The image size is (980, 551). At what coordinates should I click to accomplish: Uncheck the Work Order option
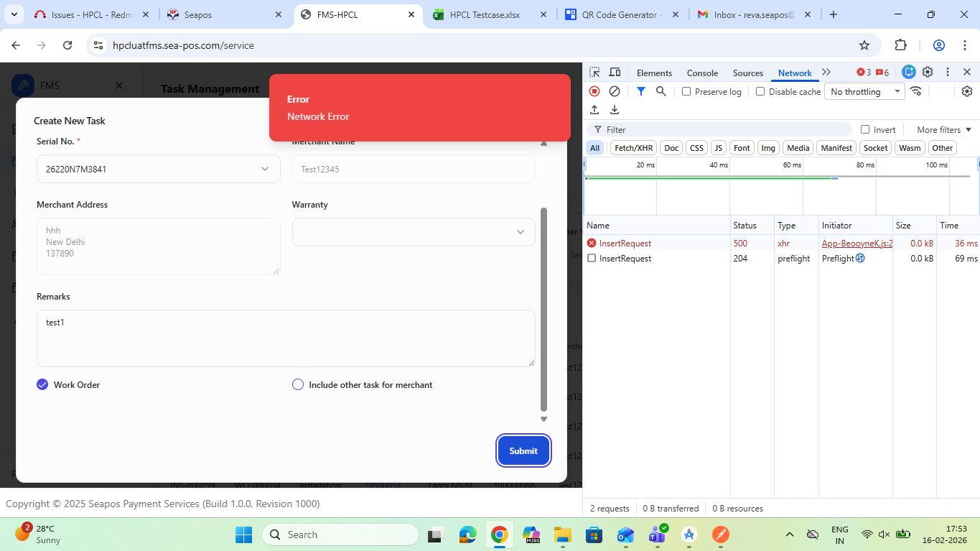point(42,384)
